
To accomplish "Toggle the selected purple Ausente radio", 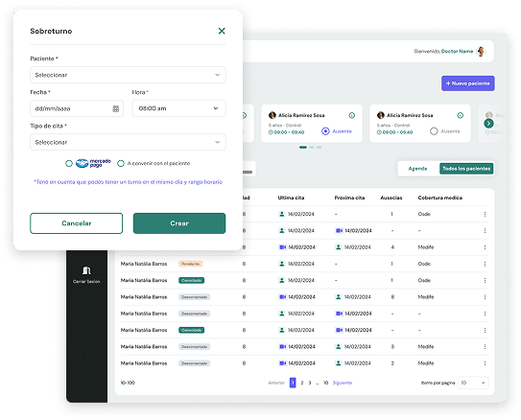I will 325,131.
